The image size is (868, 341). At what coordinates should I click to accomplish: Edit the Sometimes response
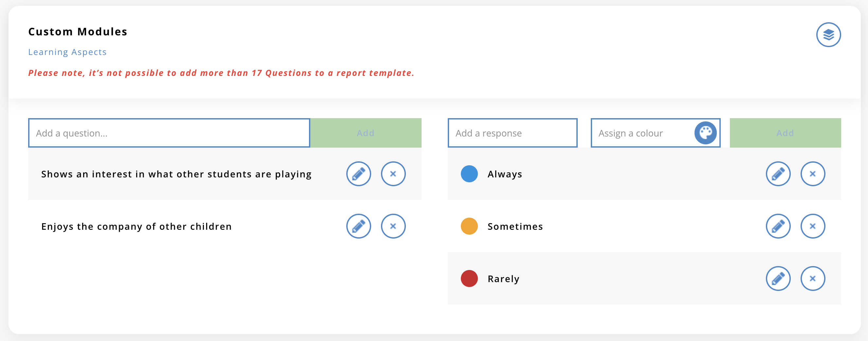778,226
